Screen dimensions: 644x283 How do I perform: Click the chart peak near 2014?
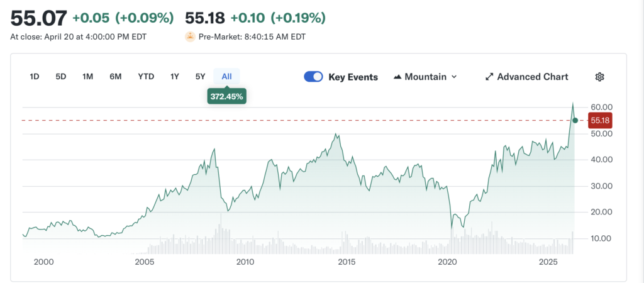point(337,134)
